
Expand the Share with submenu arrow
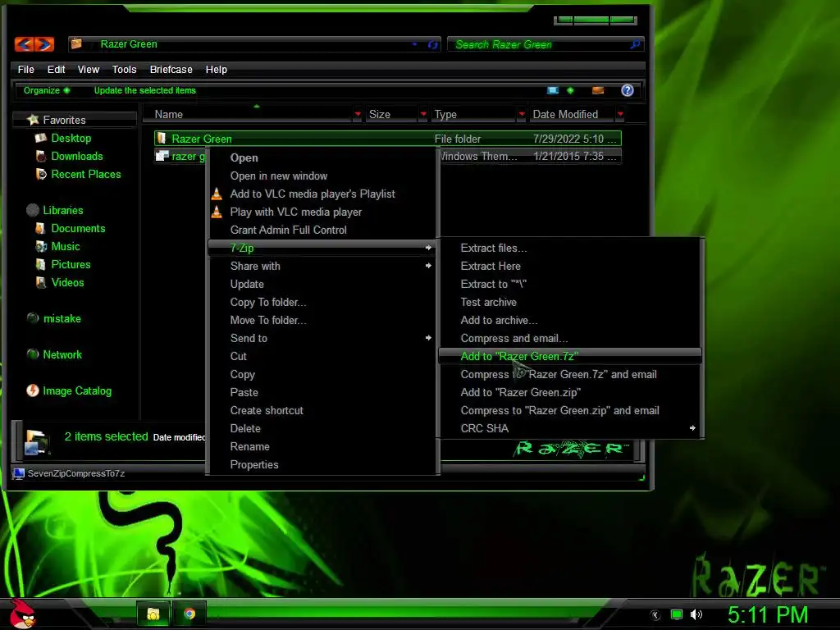pyautogui.click(x=428, y=266)
